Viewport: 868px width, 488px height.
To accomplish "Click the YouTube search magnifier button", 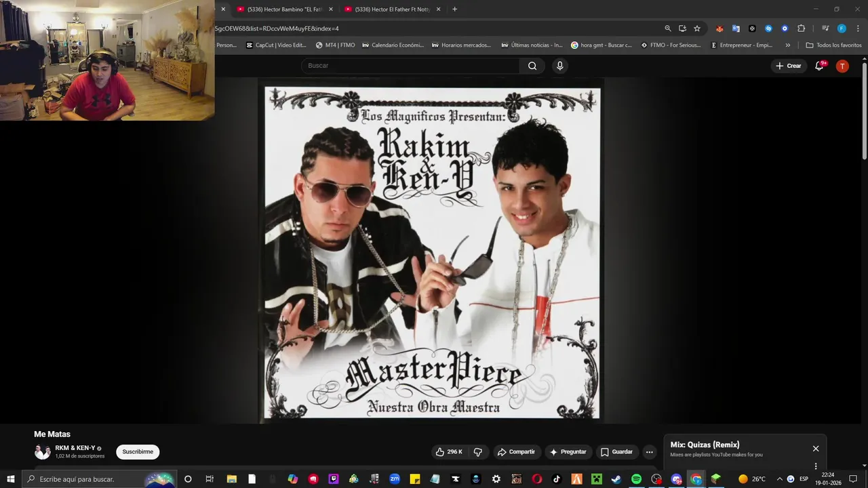I will (532, 66).
